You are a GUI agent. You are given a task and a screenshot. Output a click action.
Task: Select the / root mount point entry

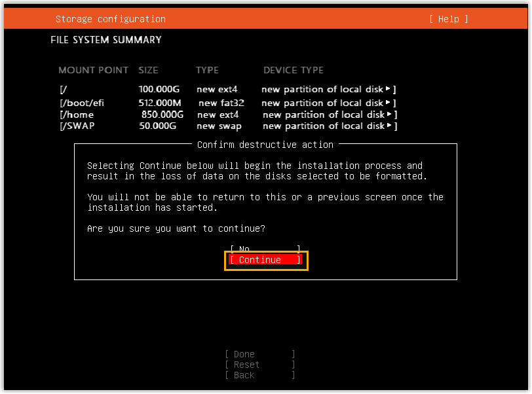pos(64,89)
